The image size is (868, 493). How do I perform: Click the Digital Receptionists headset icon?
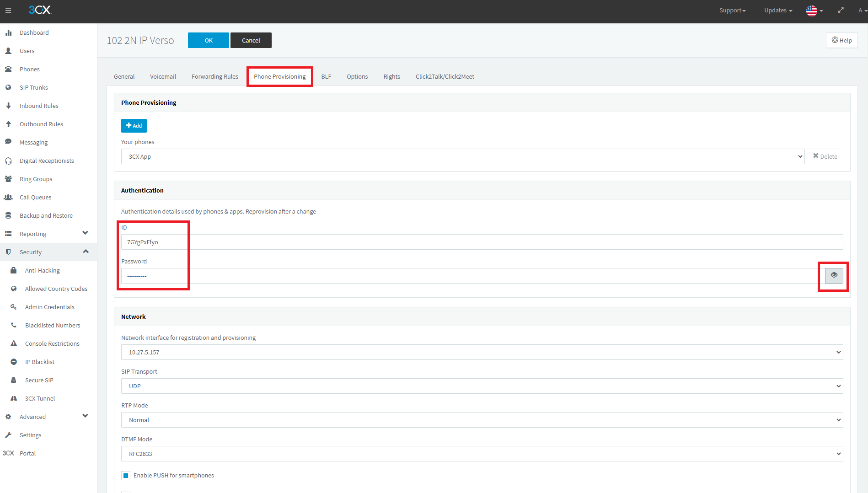8,161
